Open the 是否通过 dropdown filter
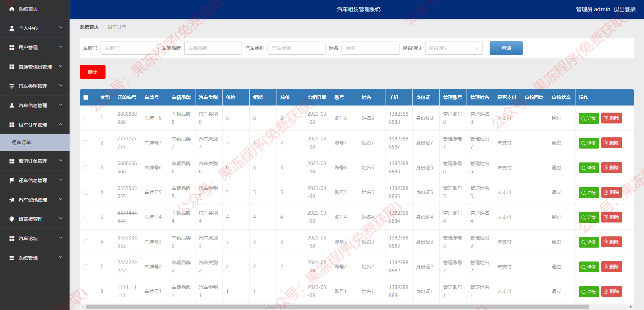This screenshot has height=310, width=644. [x=454, y=48]
